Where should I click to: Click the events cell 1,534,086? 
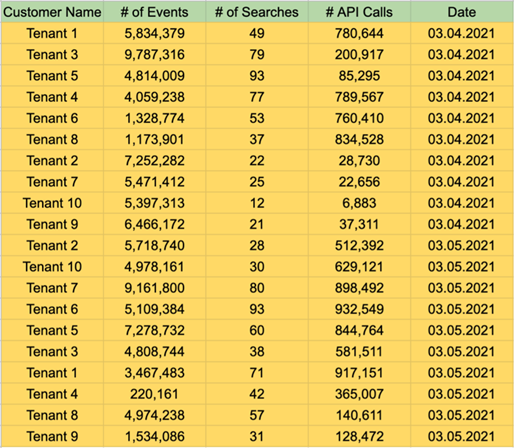coord(155,436)
